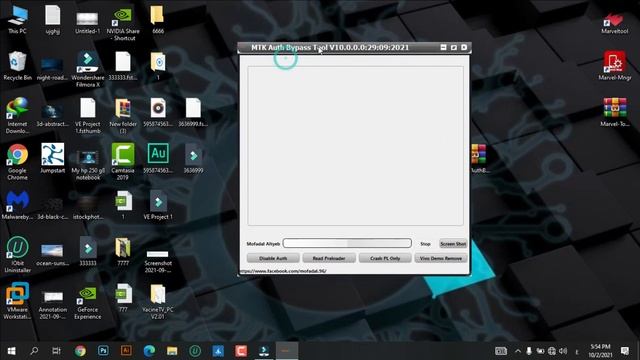Click the Screen Shot button

point(453,244)
